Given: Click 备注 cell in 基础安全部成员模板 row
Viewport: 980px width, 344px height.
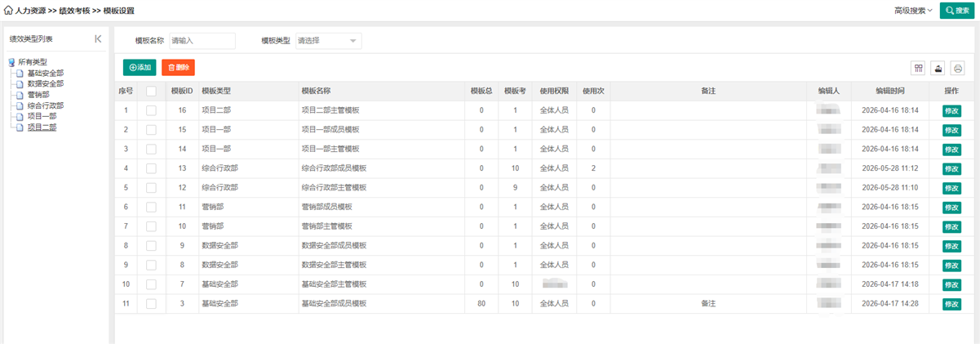Looking at the screenshot, I should 708,304.
